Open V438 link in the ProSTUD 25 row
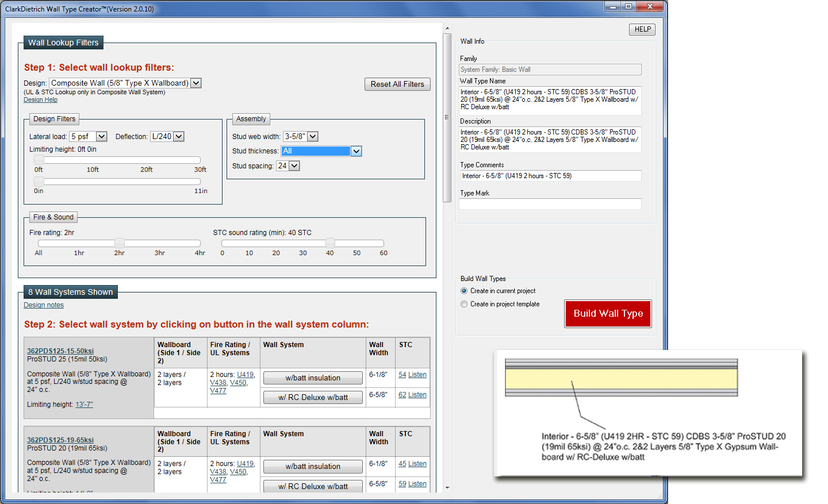 [x=218, y=383]
